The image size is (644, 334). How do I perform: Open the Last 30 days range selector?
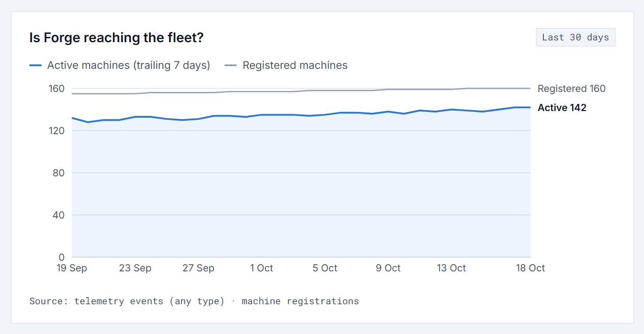coord(575,37)
